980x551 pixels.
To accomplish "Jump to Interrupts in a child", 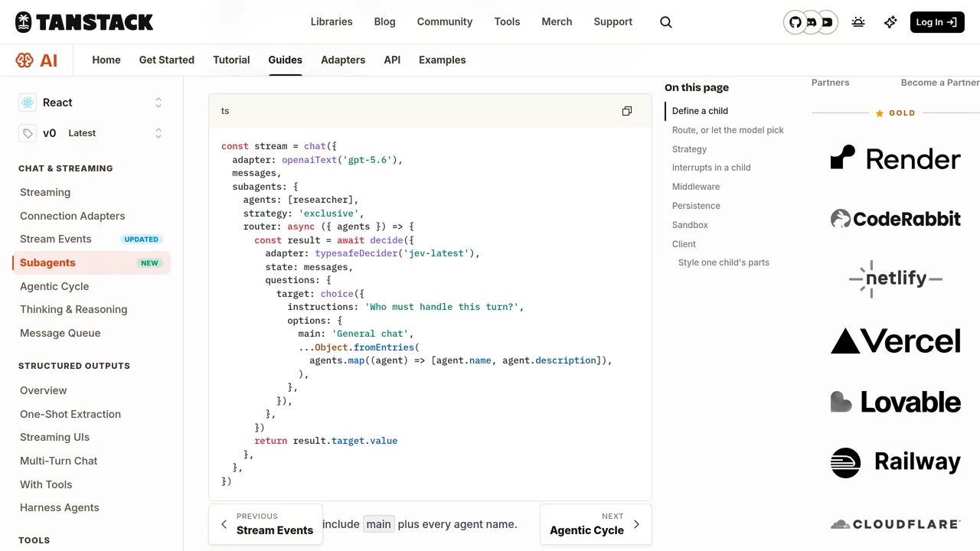I will click(711, 168).
